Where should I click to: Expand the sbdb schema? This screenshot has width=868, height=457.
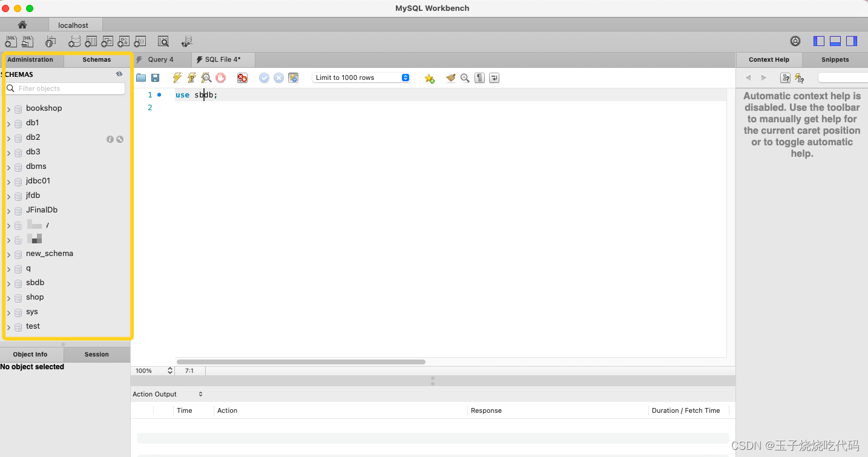9,283
